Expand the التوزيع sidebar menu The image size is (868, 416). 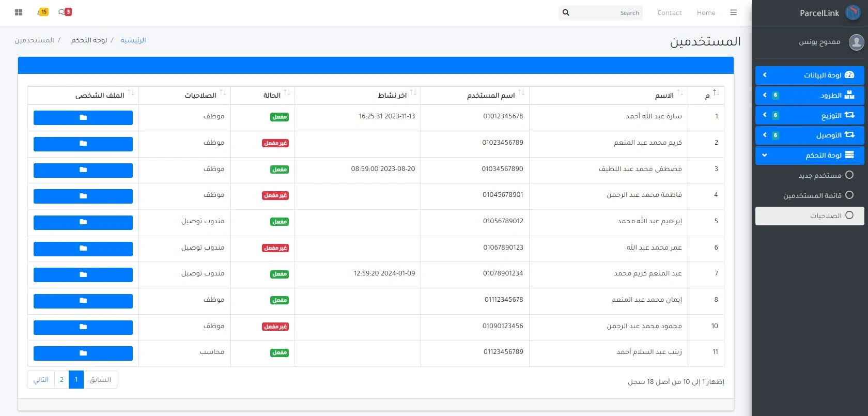(x=810, y=115)
